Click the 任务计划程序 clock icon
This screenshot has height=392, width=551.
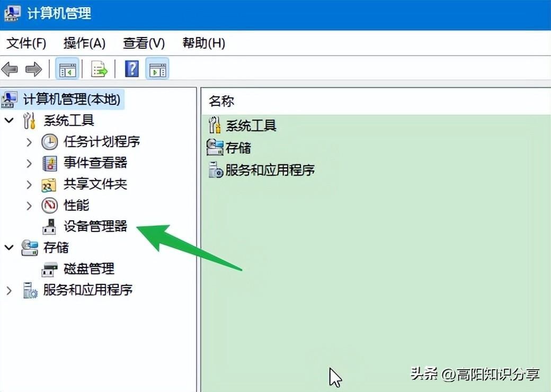[x=50, y=142]
